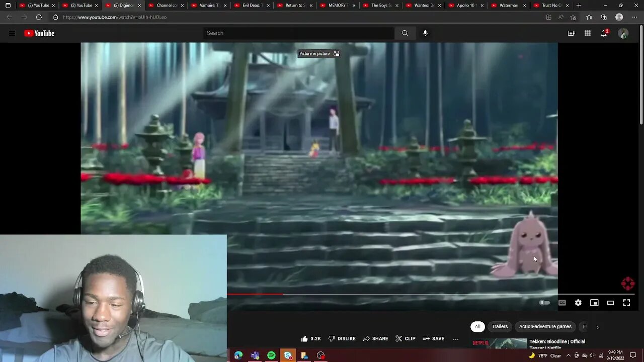Open the browser tab actions menu
644x362 pixels.
(x=8, y=6)
